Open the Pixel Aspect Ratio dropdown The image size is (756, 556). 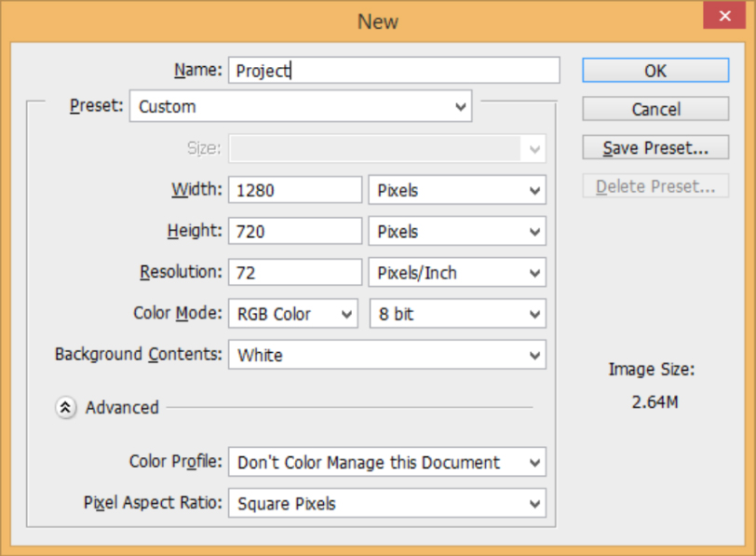pos(387,504)
